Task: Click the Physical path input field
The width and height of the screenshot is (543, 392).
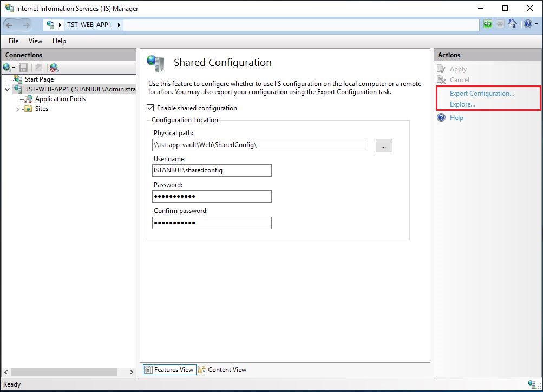Action: coord(259,145)
